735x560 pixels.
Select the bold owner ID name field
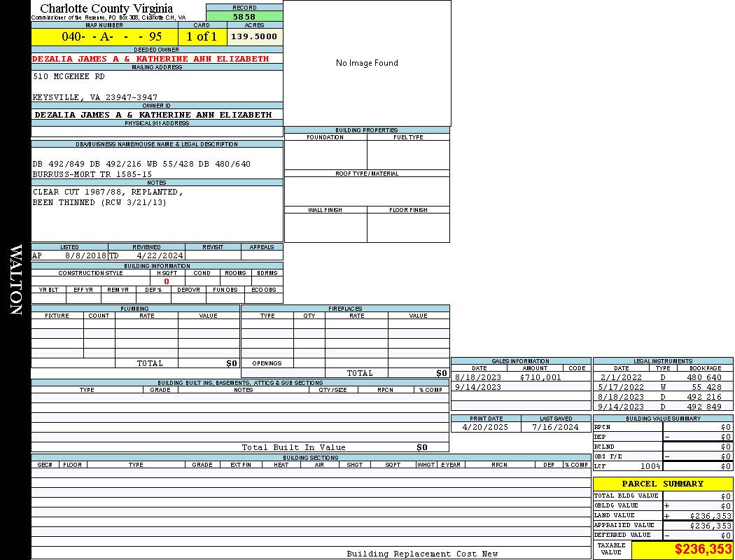(153, 114)
